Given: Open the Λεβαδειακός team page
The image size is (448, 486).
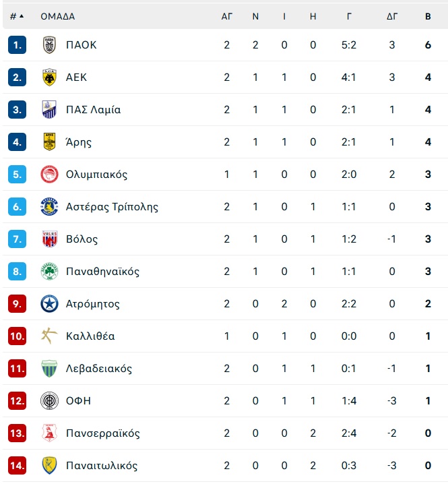Looking at the screenshot, I should click(x=99, y=369).
